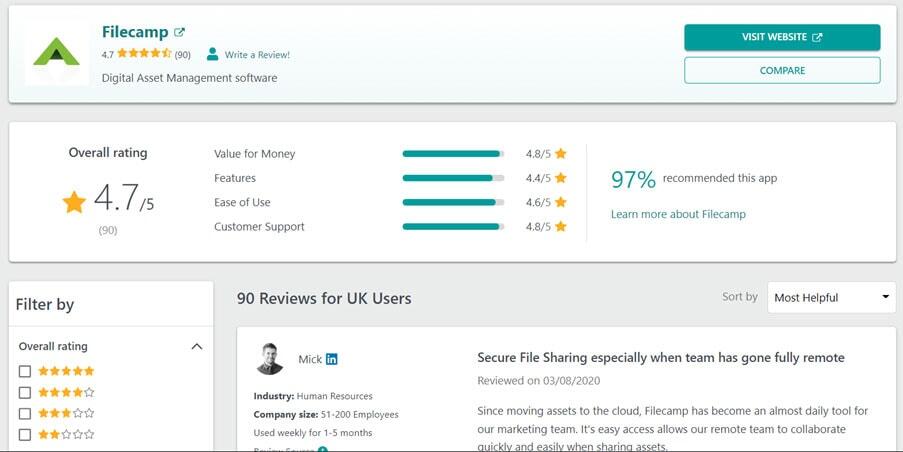Open Mick's LinkedIn icon
This screenshot has width=903, height=452.
332,359
